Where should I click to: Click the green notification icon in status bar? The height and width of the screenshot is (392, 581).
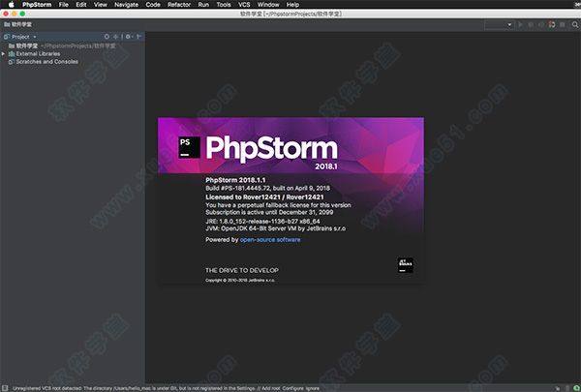[x=576, y=388]
